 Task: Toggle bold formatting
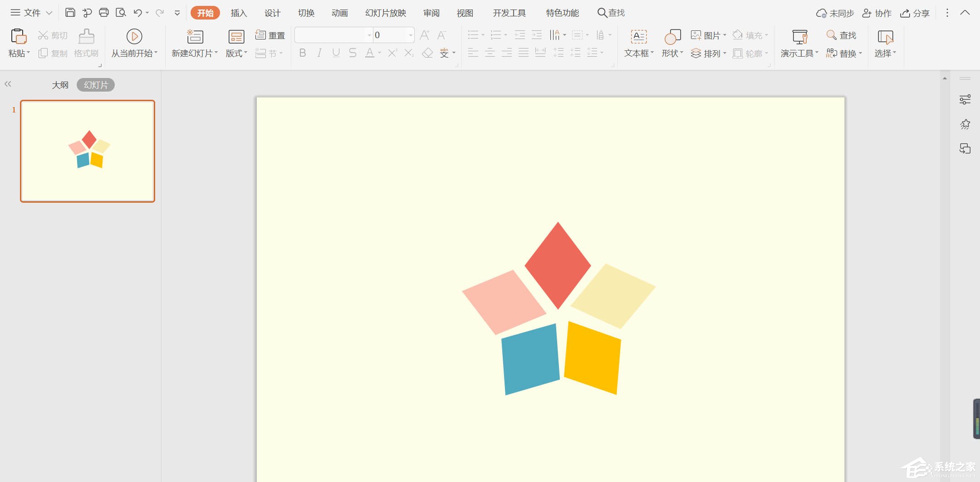tap(303, 53)
